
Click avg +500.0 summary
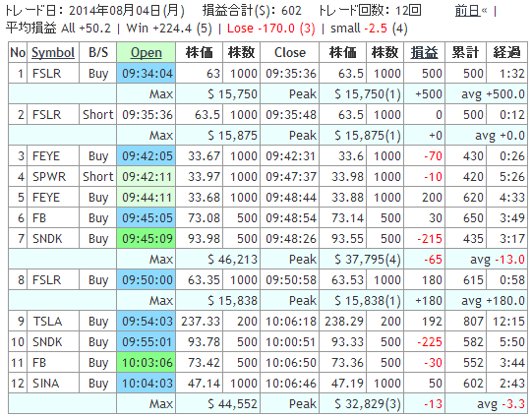click(x=493, y=94)
